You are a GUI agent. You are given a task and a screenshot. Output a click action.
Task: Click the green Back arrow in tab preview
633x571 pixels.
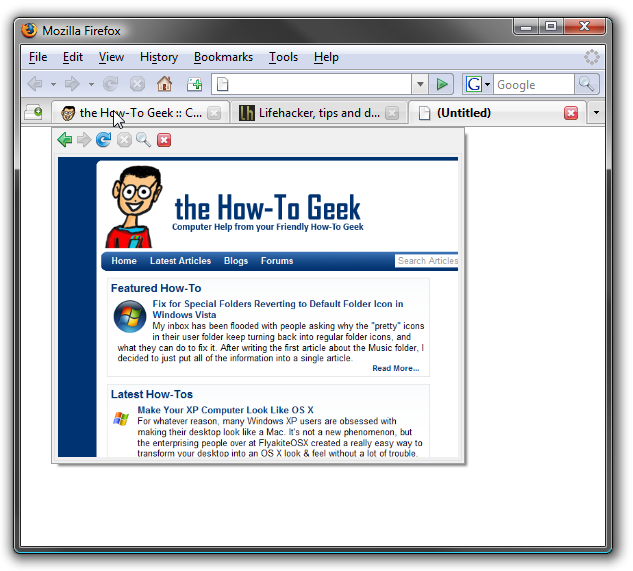point(65,140)
